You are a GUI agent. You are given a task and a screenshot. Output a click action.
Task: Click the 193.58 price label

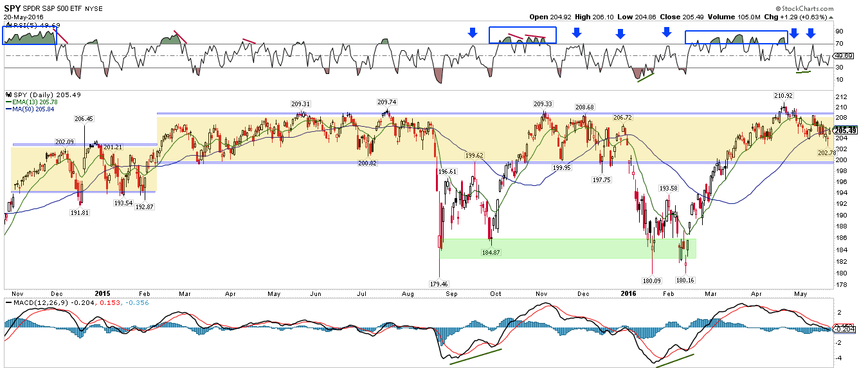(669, 188)
